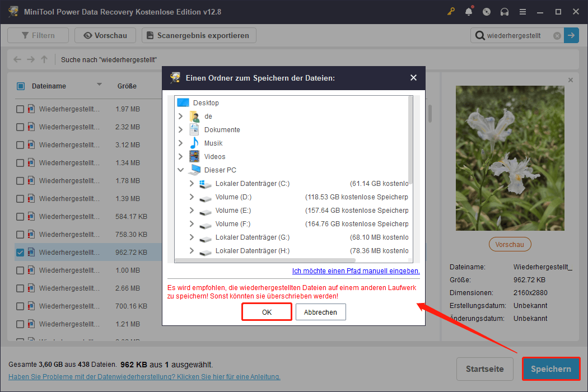The height and width of the screenshot is (392, 588).
Task: Check the first 1.97 MB file
Action: pyautogui.click(x=20, y=109)
